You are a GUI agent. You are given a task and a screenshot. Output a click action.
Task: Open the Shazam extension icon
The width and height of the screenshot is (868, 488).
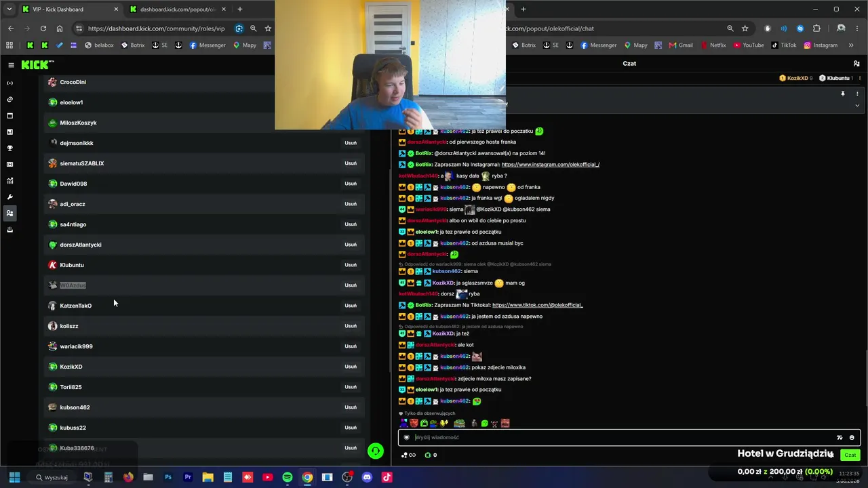[800, 28]
